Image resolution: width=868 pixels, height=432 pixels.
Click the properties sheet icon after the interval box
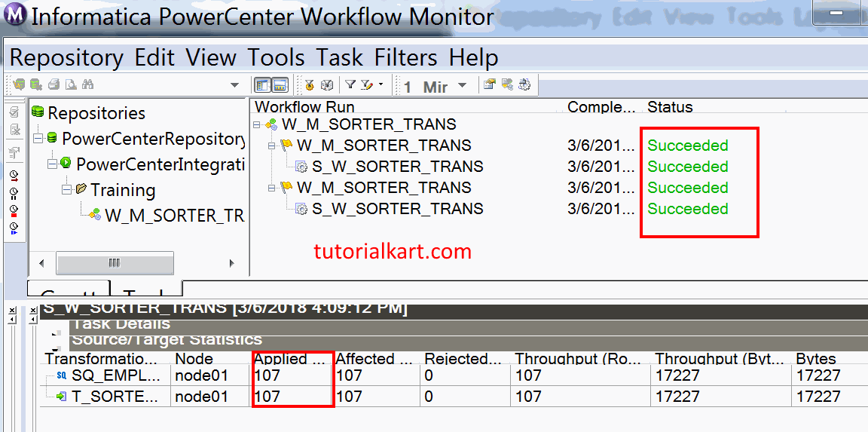489,84
